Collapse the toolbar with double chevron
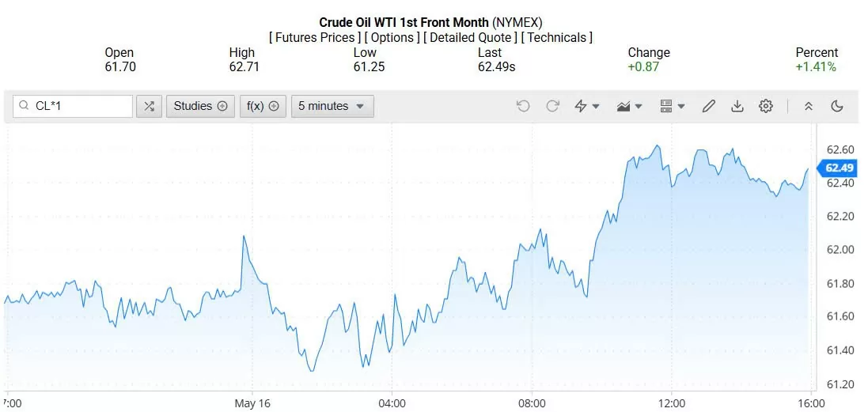The height and width of the screenshot is (412, 868). pos(808,106)
